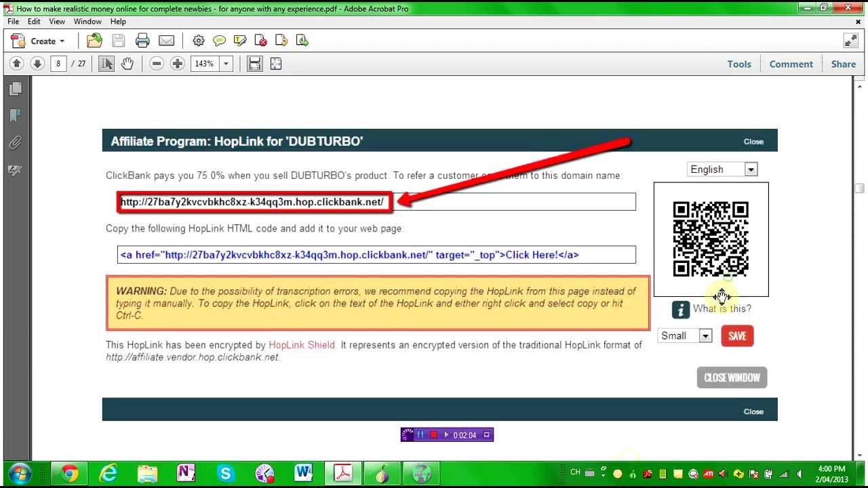
Task: Zoom in with the plus button
Action: click(x=178, y=64)
